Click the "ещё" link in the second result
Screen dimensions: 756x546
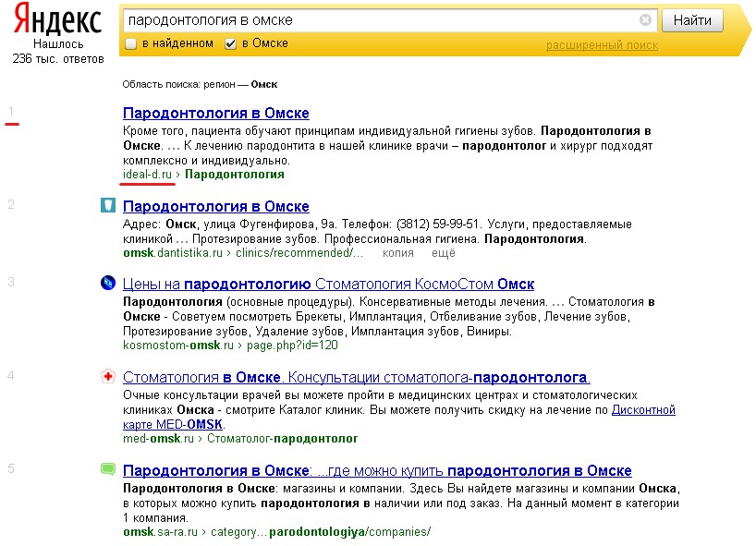point(444,253)
